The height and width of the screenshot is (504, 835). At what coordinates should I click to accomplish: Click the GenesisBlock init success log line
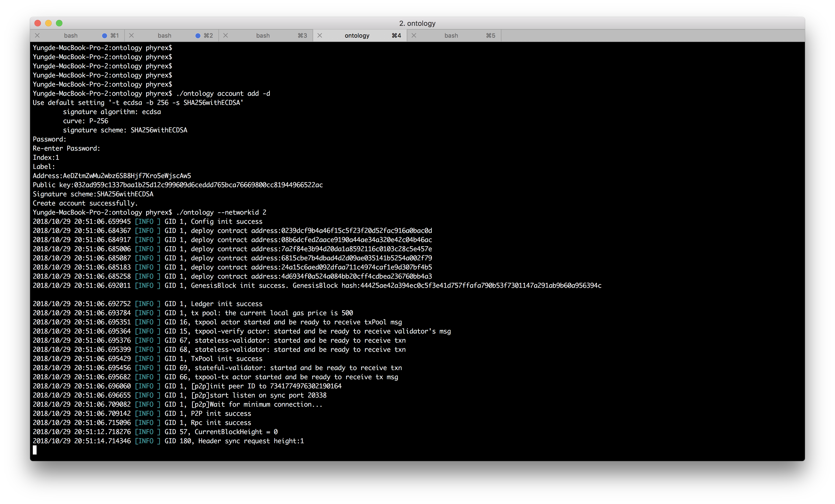tap(317, 286)
